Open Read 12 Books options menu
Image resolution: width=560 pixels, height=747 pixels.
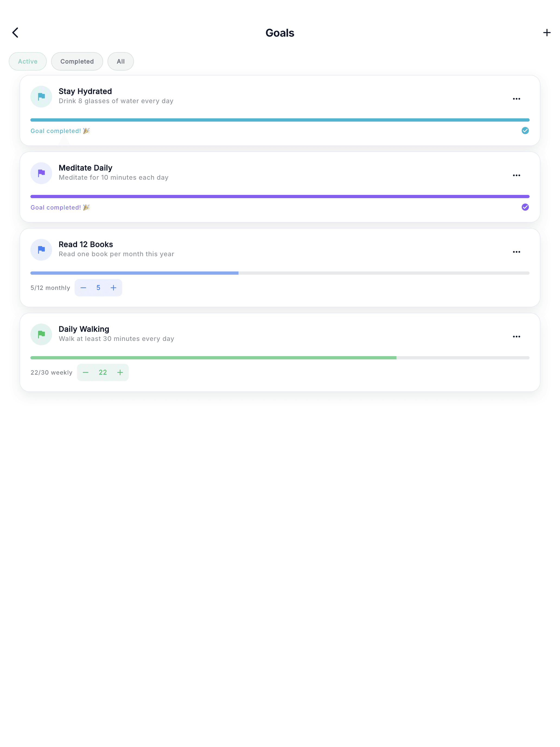click(x=516, y=252)
